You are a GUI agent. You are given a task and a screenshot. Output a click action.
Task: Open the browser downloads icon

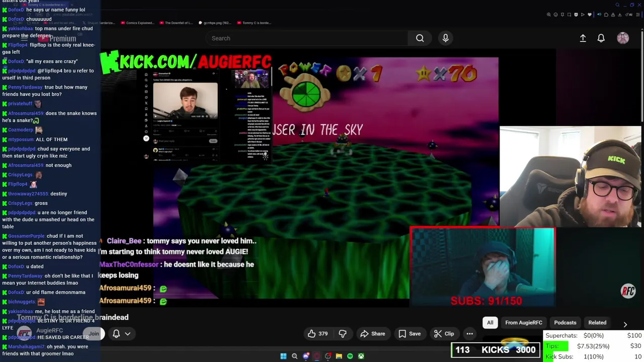pos(620,15)
